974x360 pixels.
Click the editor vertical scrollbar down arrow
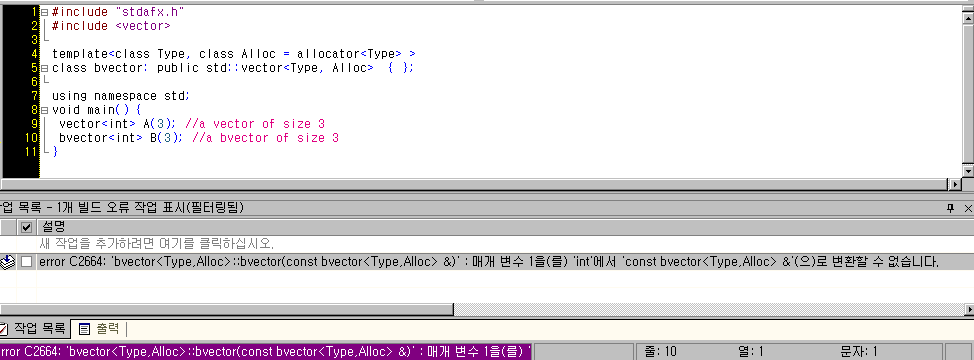point(968,171)
